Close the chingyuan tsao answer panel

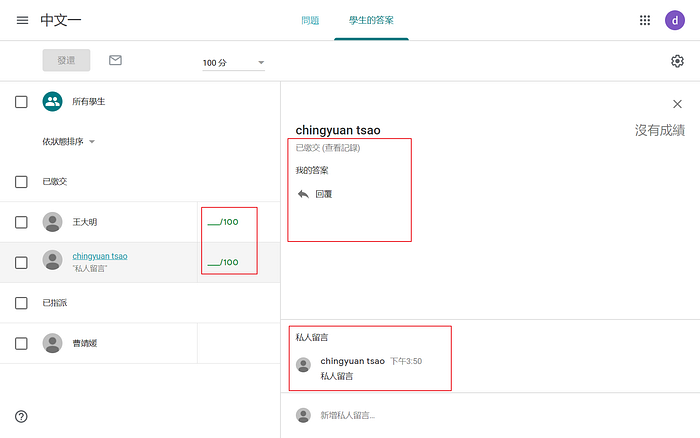(x=677, y=104)
